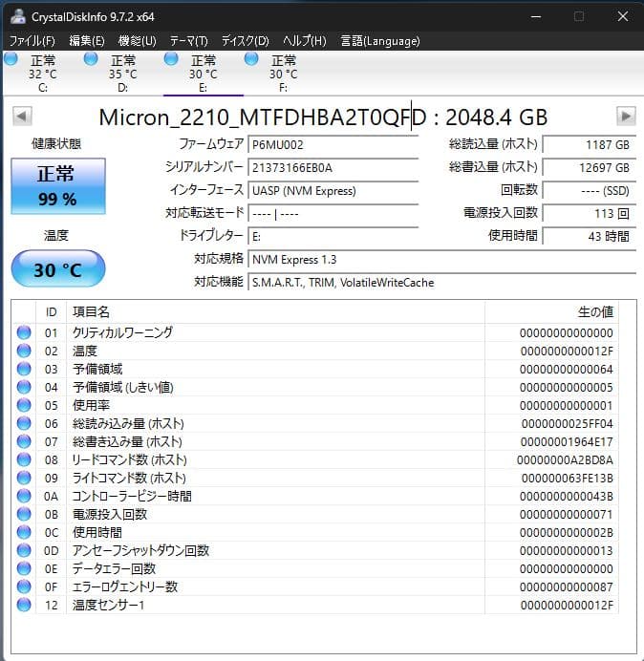The width and height of the screenshot is (644, 661).
Task: Click raw value 000000063FE13B
Action: 568,478
